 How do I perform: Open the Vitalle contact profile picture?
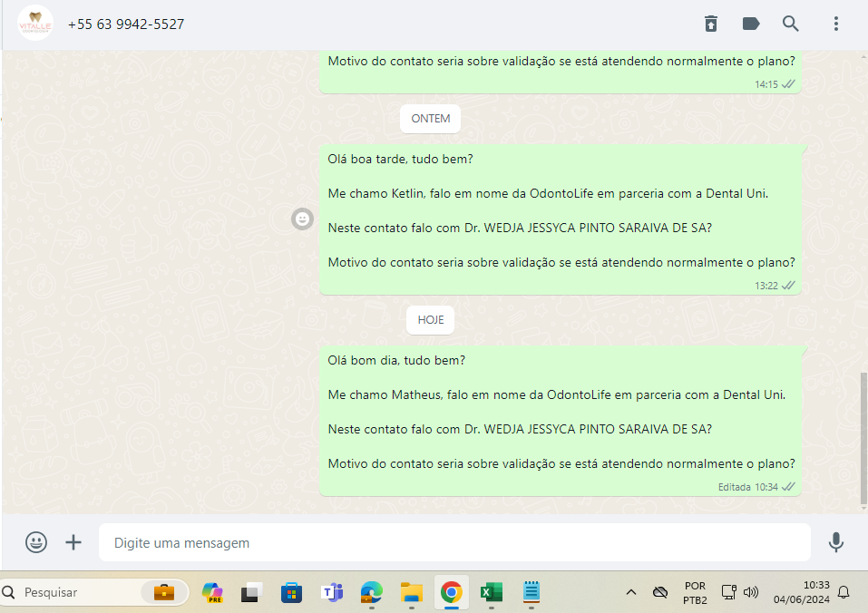[x=35, y=24]
